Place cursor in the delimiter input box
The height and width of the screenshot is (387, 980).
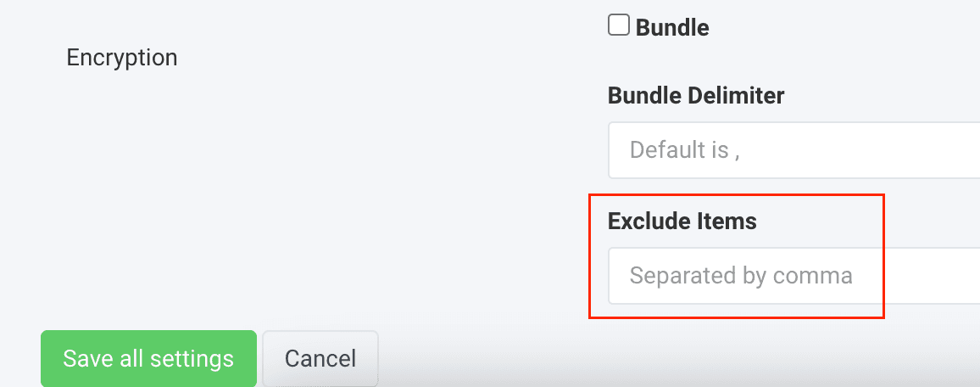(x=793, y=151)
